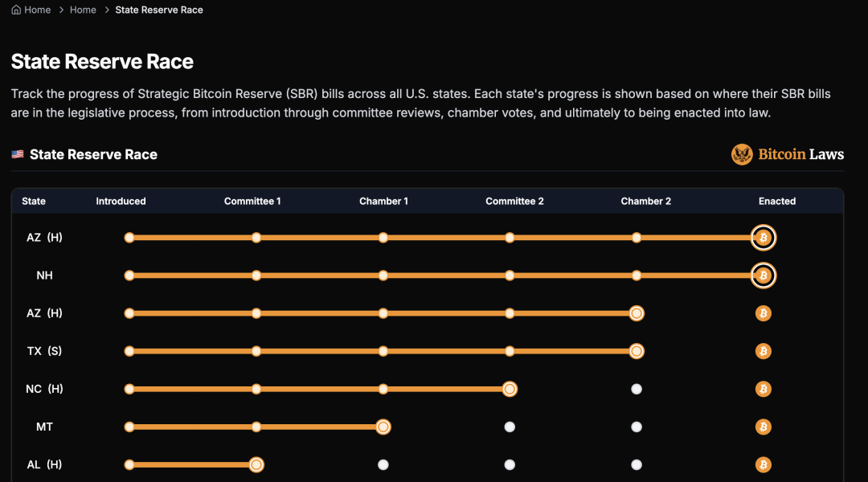Click the top AZ (H) enacted Bitcoin icon

pyautogui.click(x=764, y=238)
